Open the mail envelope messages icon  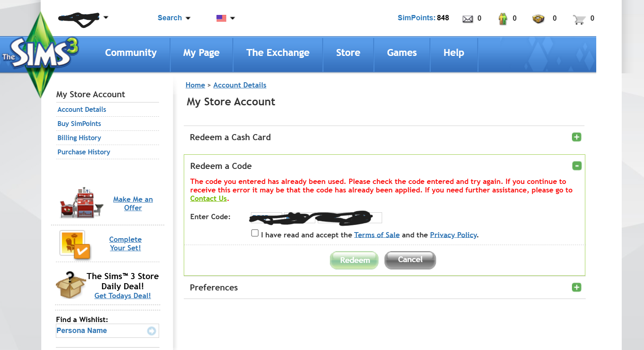[x=468, y=19]
